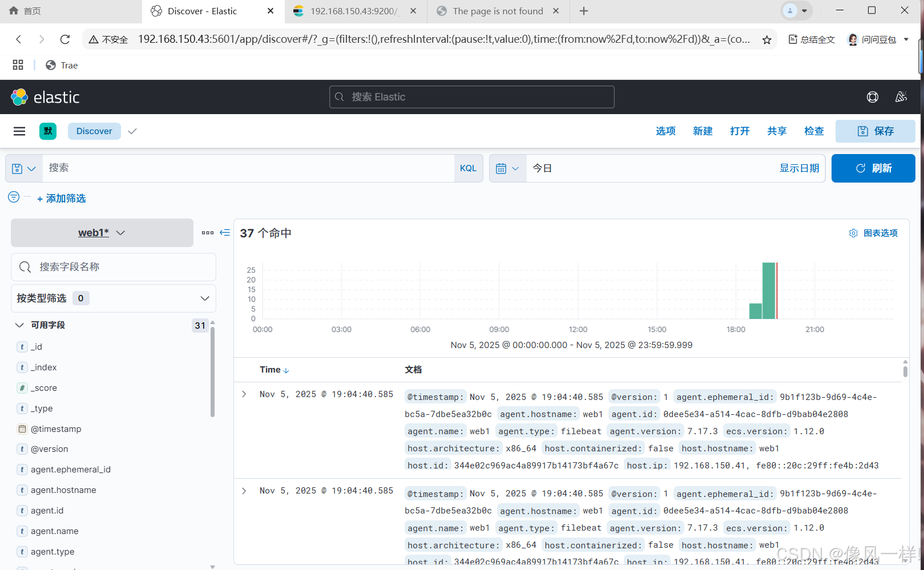Image resolution: width=924 pixels, height=570 pixels.
Task: Click the @timestamp date type icon
Action: [x=22, y=429]
